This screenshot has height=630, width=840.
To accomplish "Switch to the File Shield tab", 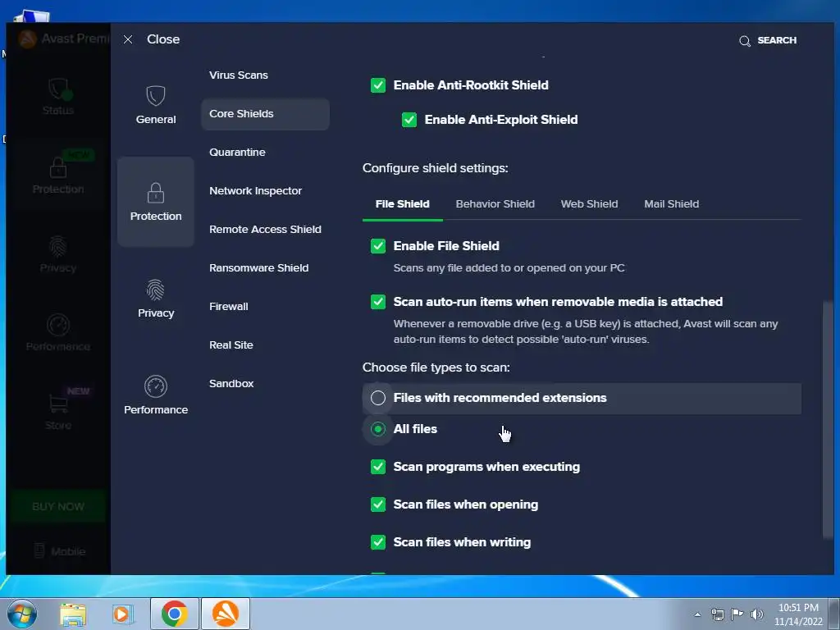I will 402,204.
